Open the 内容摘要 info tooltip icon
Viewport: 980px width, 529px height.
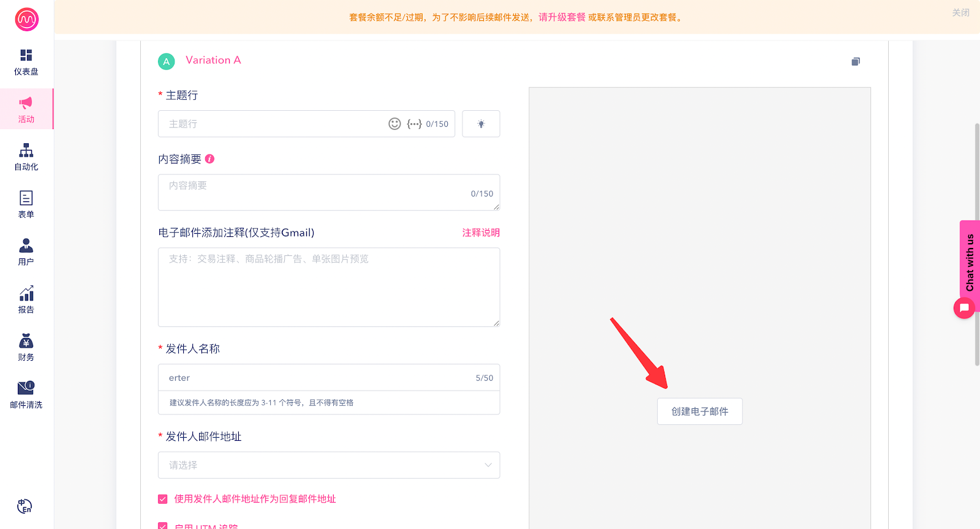209,159
